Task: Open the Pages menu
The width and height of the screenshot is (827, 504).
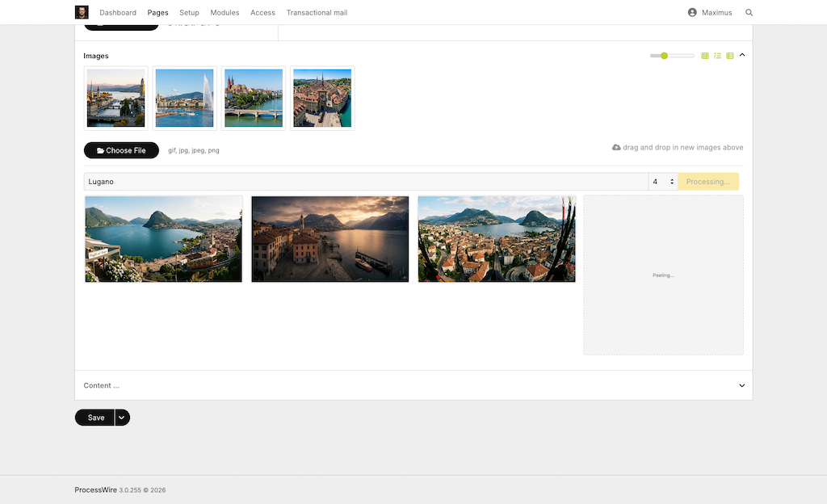Action: pyautogui.click(x=157, y=13)
